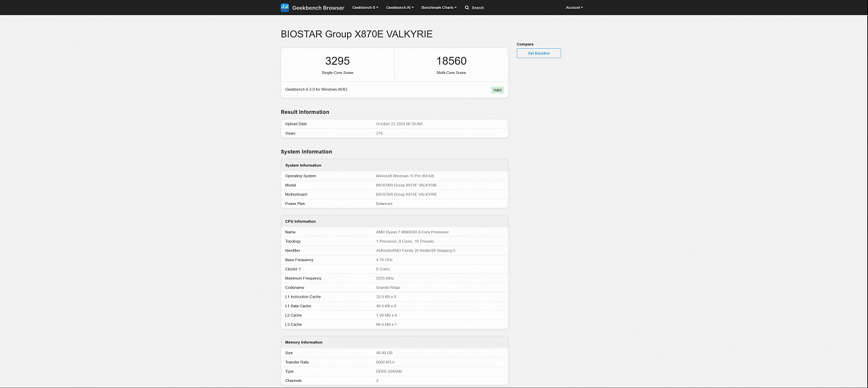Click L2 Cache value 1.00 MB x 8
This screenshot has width=868, height=388.
point(387,315)
